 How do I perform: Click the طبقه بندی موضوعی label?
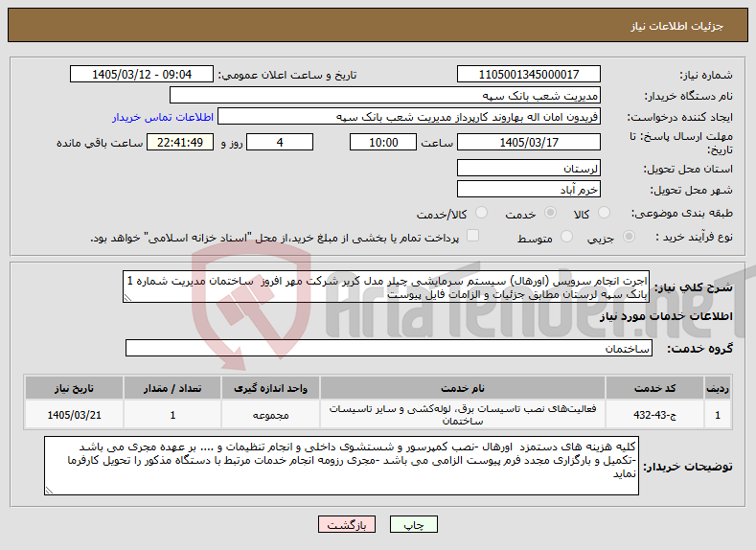(682, 213)
